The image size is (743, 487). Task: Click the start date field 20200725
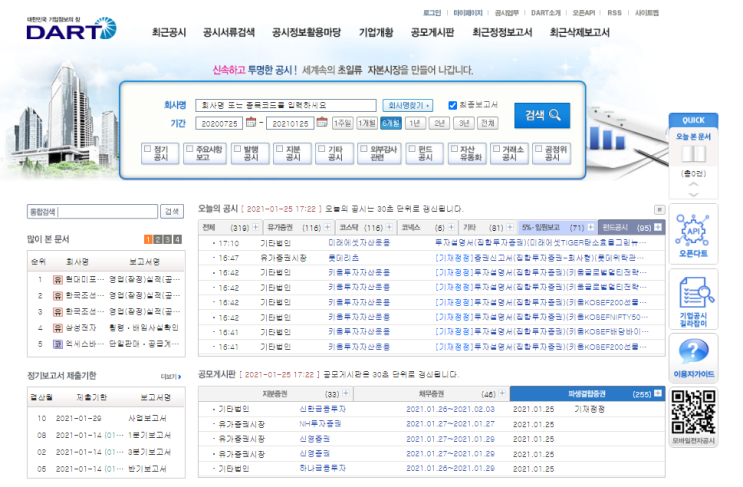tap(219, 123)
